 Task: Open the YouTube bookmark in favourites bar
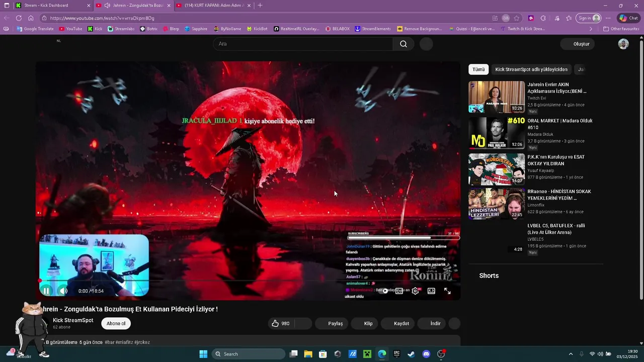click(x=70, y=29)
